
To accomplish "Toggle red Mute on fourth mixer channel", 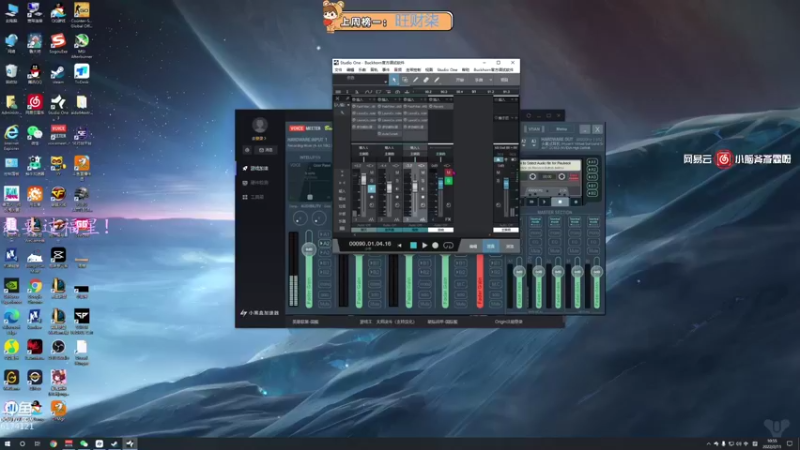I will pos(448,173).
